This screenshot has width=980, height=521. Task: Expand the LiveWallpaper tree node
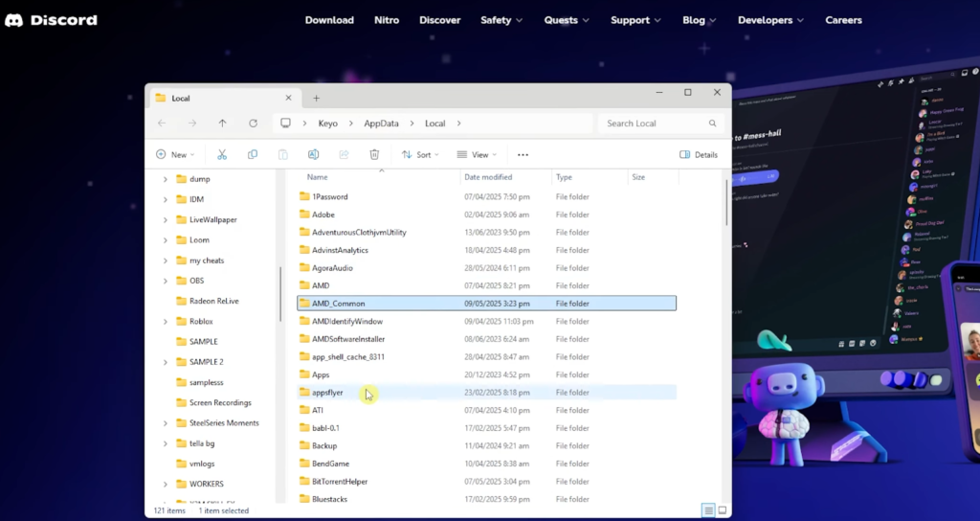click(165, 219)
